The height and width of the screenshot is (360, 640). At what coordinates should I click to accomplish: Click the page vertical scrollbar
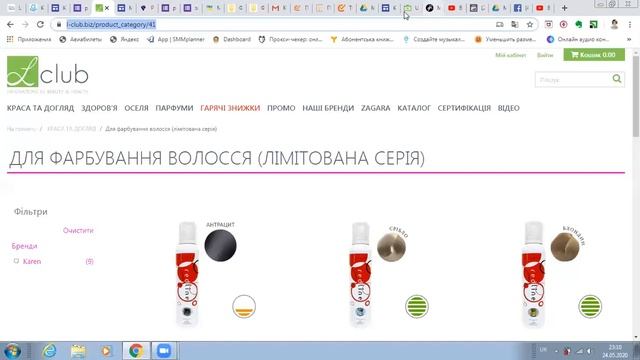tap(636, 96)
